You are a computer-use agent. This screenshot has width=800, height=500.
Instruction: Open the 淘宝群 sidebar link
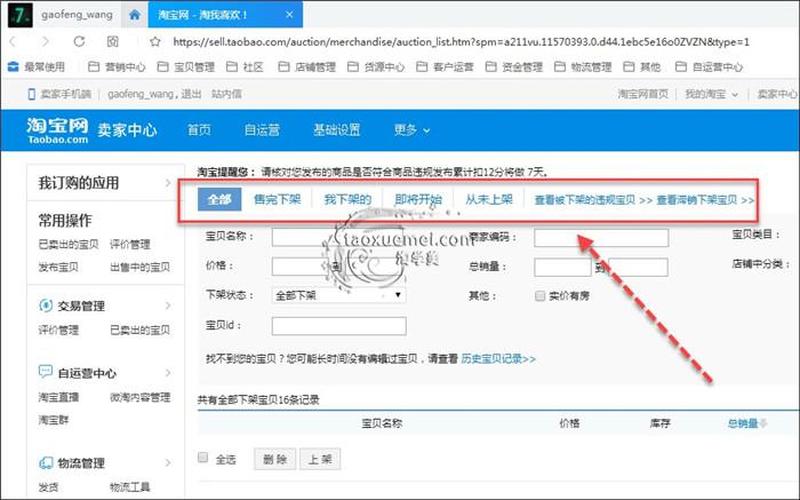click(x=53, y=420)
